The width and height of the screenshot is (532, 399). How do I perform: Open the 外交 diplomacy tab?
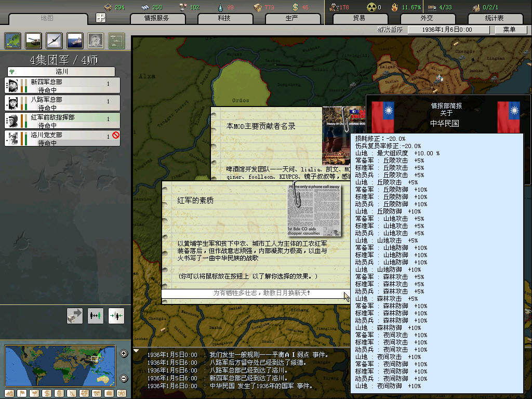[x=427, y=18]
